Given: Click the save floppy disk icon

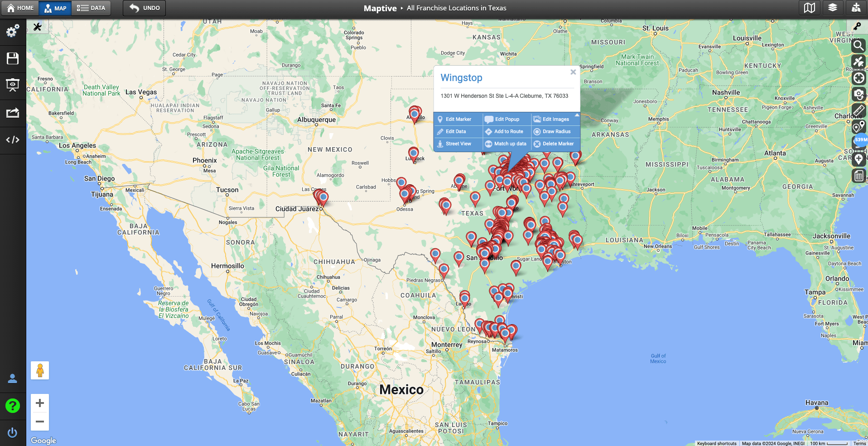Looking at the screenshot, I should [13, 58].
